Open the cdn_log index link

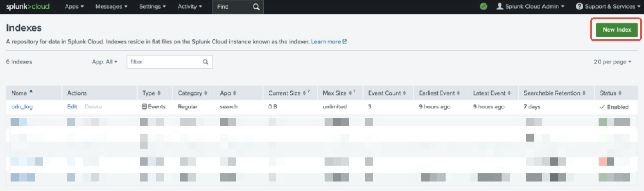pos(22,107)
